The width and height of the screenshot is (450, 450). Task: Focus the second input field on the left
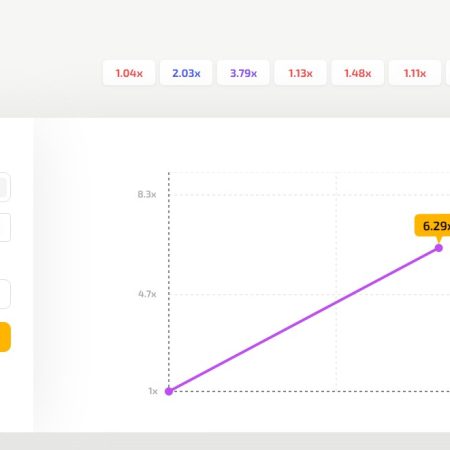[5, 227]
